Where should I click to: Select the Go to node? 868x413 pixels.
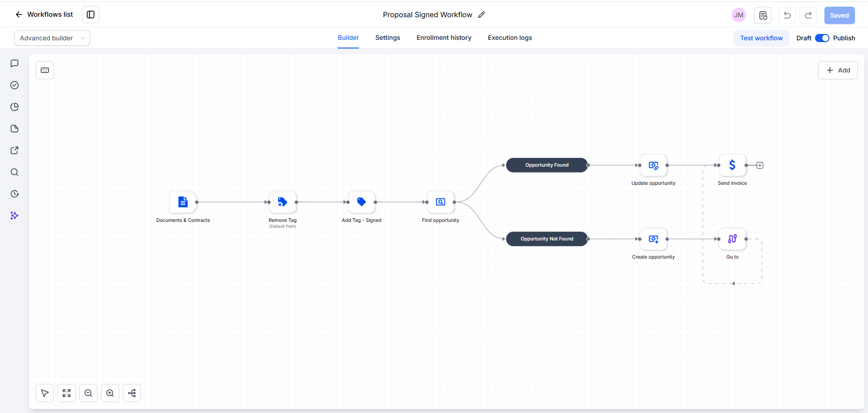[732, 239]
